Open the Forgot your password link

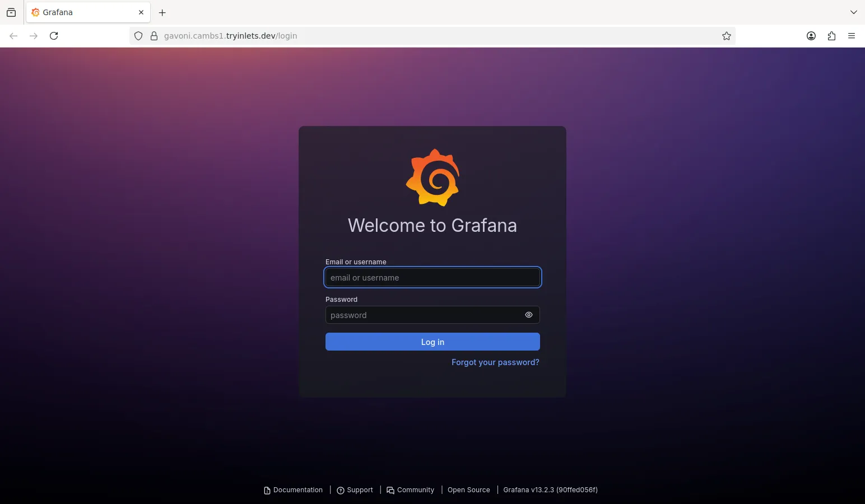[495, 362]
